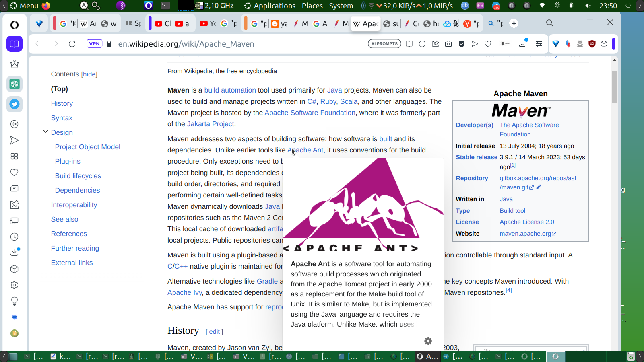Click the site security padlock icon

point(109,44)
